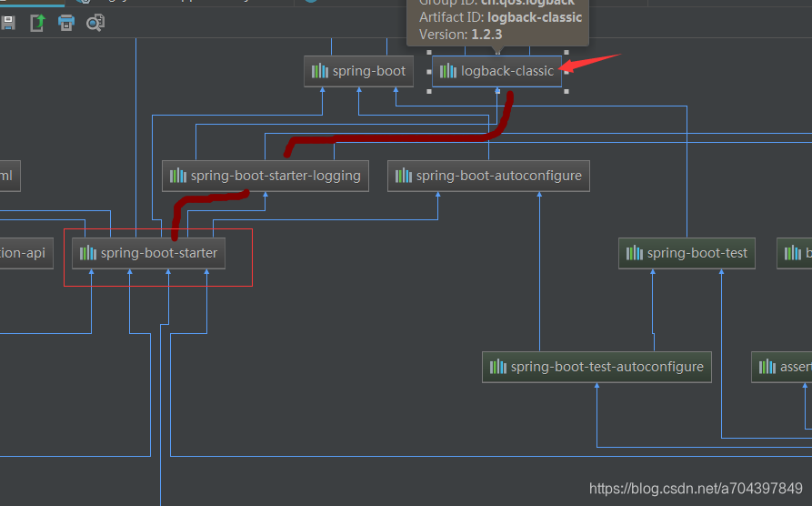This screenshot has height=506, width=812.
Task: Select the spring-boot-test node
Action: 687,253
